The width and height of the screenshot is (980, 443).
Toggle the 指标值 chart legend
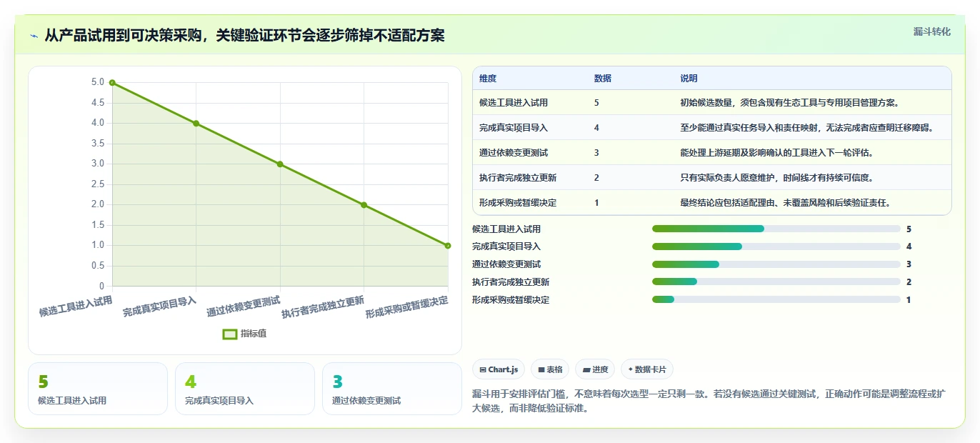point(244,334)
